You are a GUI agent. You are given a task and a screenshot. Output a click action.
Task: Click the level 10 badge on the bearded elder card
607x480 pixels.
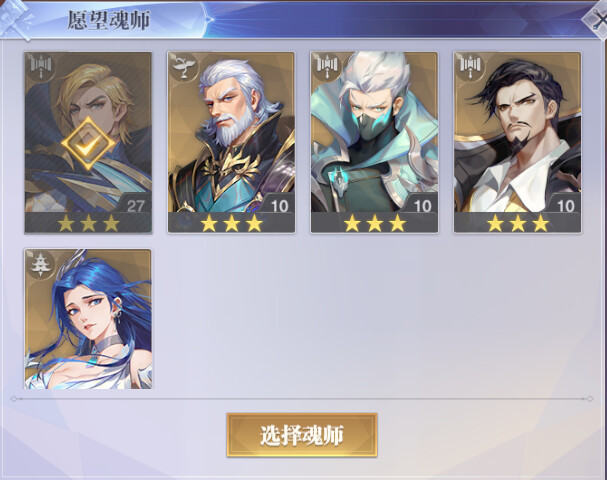279,206
